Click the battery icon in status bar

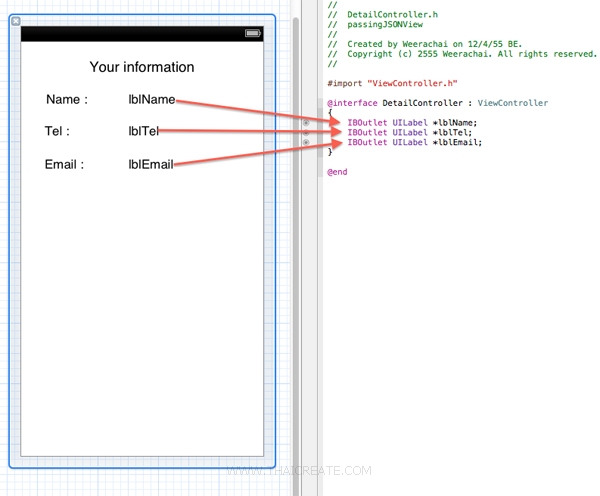pos(253,33)
